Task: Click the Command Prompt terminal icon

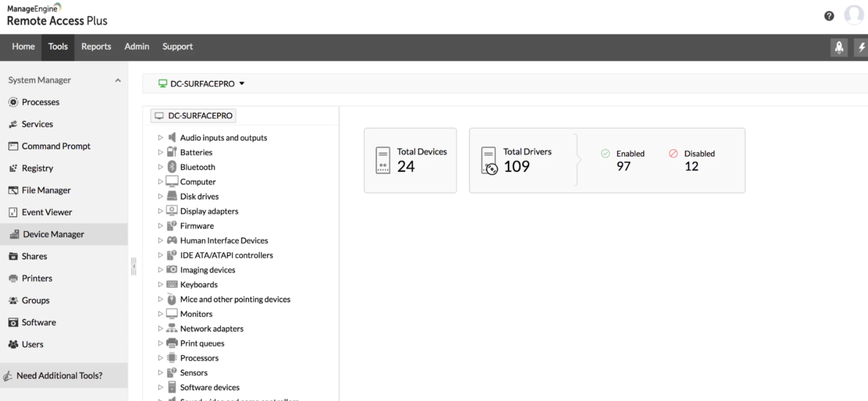Action: (13, 146)
